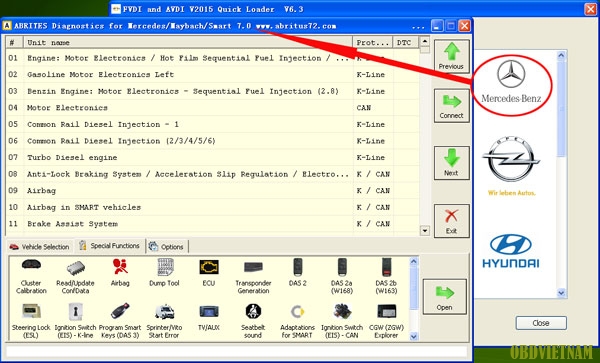The image size is (600, 363).
Task: Select the CGW (ZGW) Explorer icon
Action: (386, 321)
